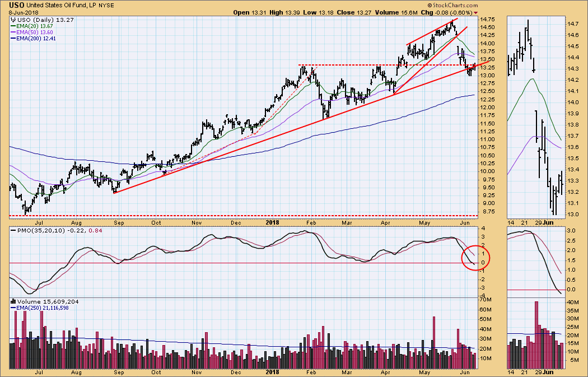Click the 12.00 price axis label
Screen dimensions: 588x377
pyautogui.click(x=487, y=108)
